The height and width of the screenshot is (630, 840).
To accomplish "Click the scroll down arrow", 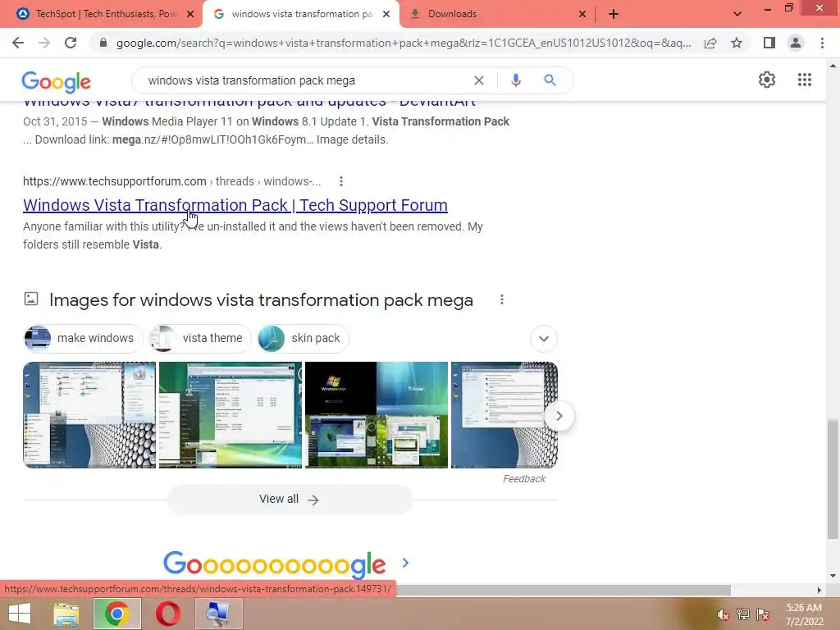I will click(833, 576).
